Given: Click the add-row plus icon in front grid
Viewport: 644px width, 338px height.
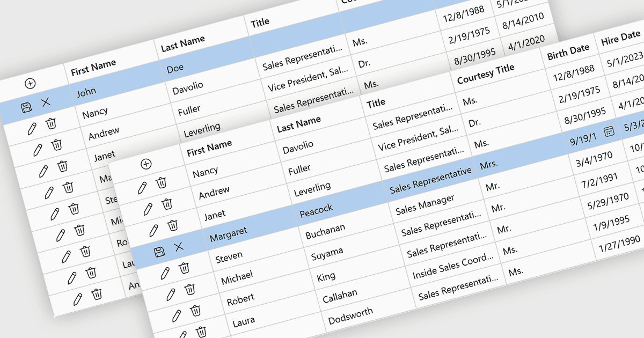Looking at the screenshot, I should pos(146,164).
